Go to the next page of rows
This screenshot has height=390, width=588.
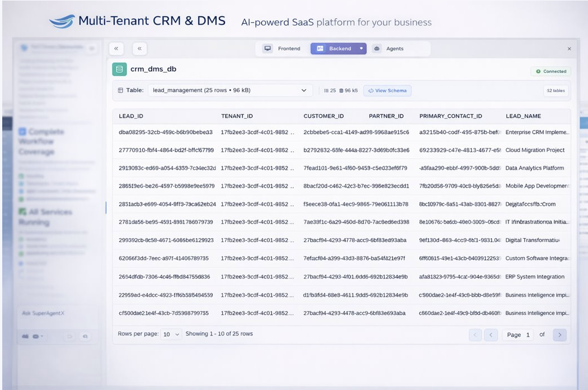pyautogui.click(x=559, y=335)
